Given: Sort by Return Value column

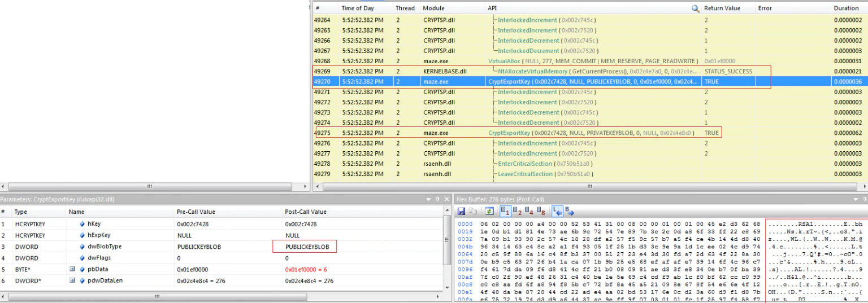Looking at the screenshot, I should click(x=728, y=8).
